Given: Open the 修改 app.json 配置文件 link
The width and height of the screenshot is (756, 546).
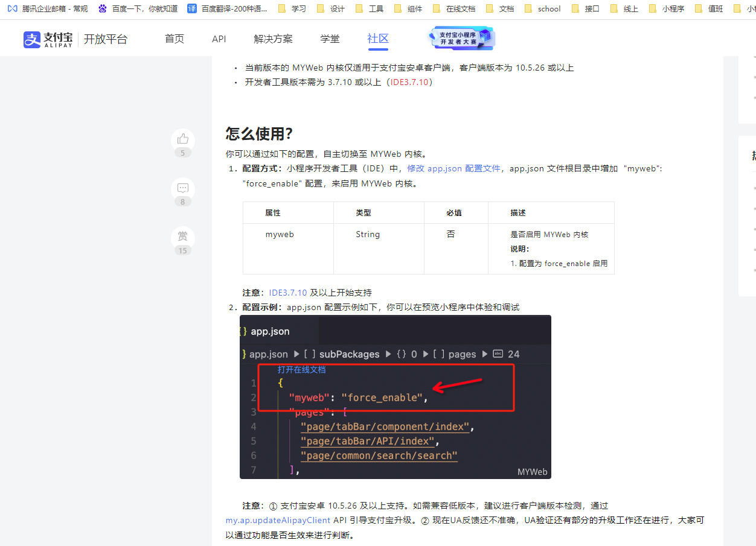Looking at the screenshot, I should pyautogui.click(x=453, y=168).
